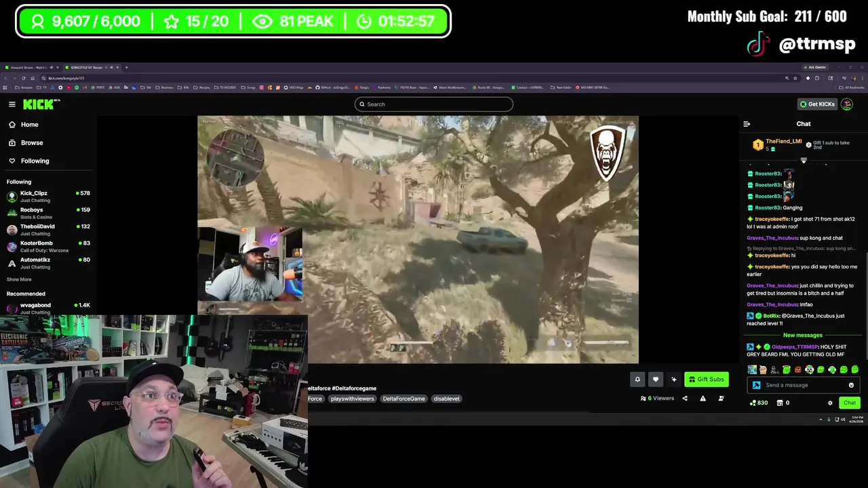The height and width of the screenshot is (488, 868).
Task: Open Rocboys channel in Following list
Action: pos(47,213)
